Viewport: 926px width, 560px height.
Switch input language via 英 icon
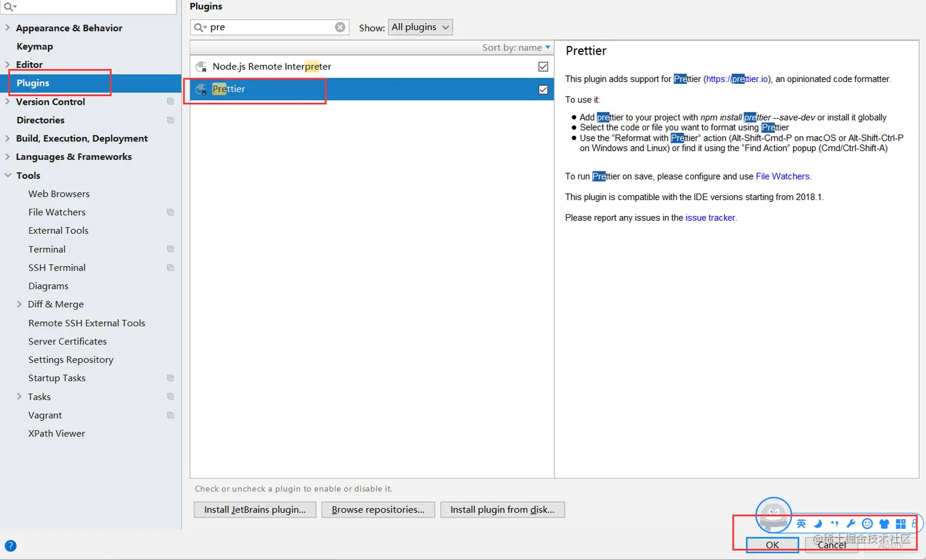[x=801, y=523]
